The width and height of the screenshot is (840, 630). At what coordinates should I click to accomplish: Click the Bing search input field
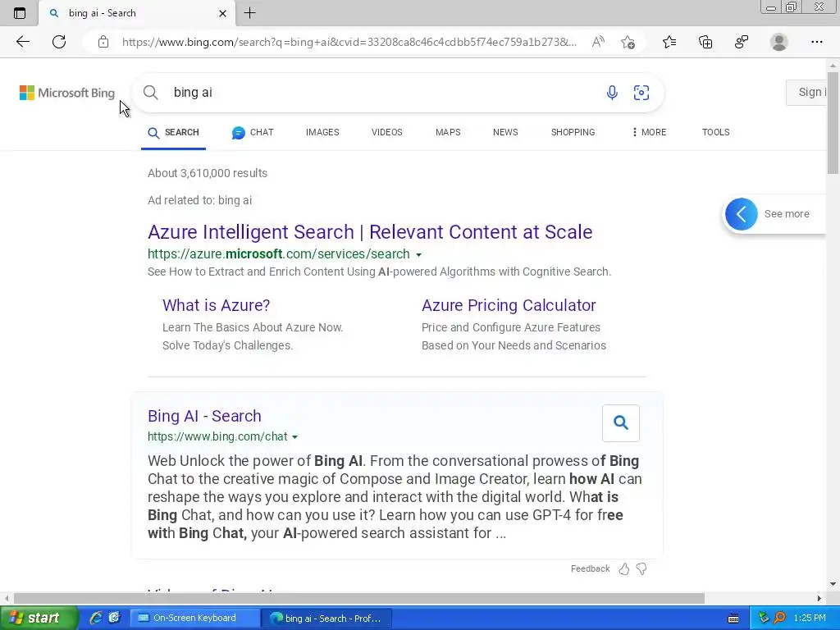click(377, 93)
